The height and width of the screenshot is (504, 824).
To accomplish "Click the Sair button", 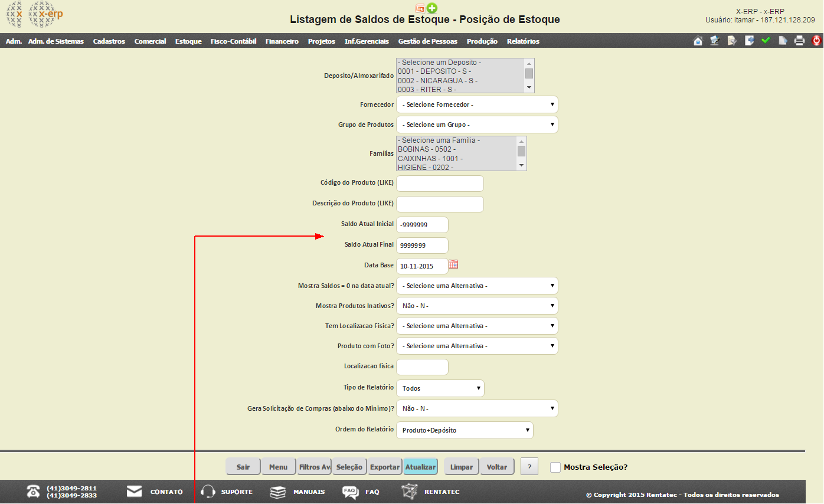I will (x=243, y=467).
